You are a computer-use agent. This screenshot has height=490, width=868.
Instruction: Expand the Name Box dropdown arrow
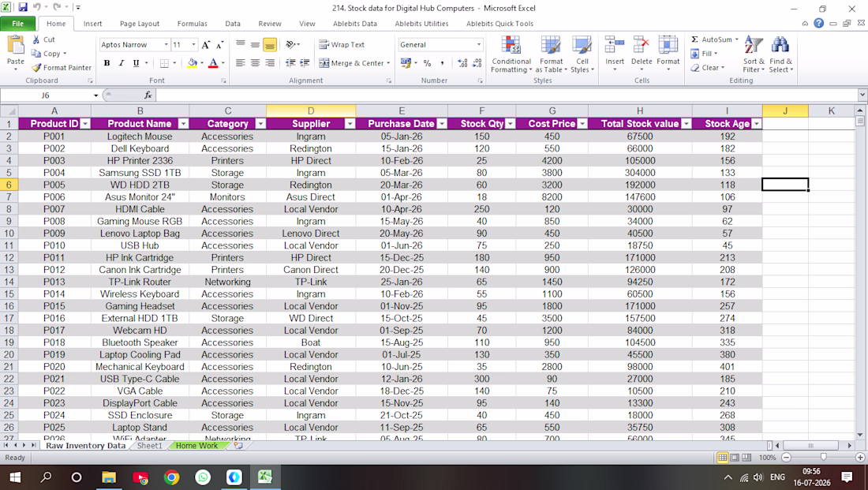(x=95, y=95)
